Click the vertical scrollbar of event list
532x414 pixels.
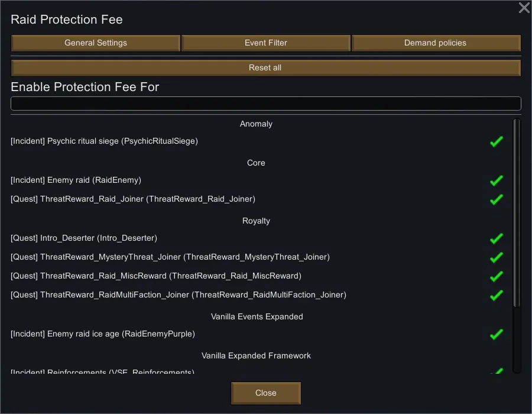[x=517, y=213]
